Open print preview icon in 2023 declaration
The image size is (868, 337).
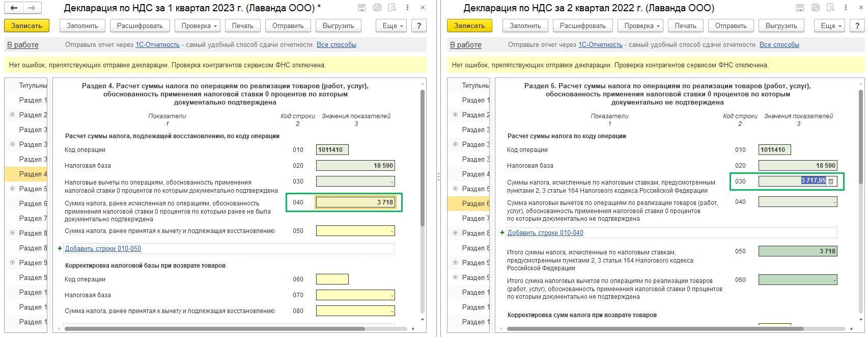click(392, 8)
